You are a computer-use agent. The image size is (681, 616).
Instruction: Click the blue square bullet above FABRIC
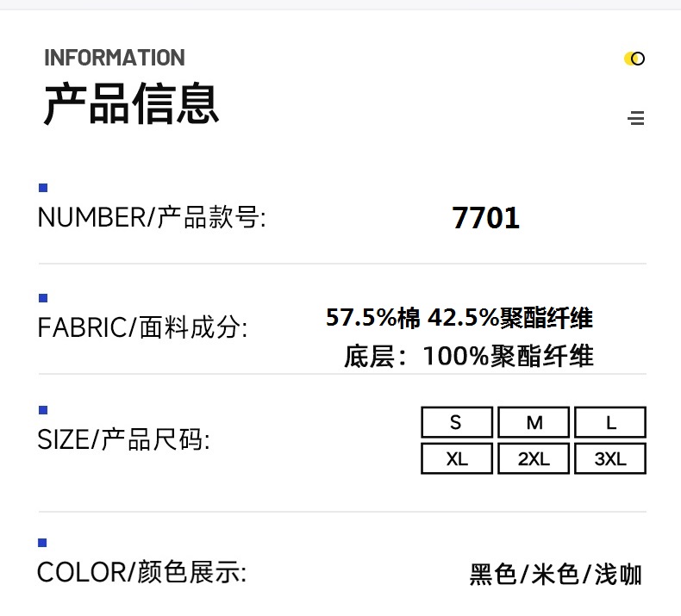point(43,298)
